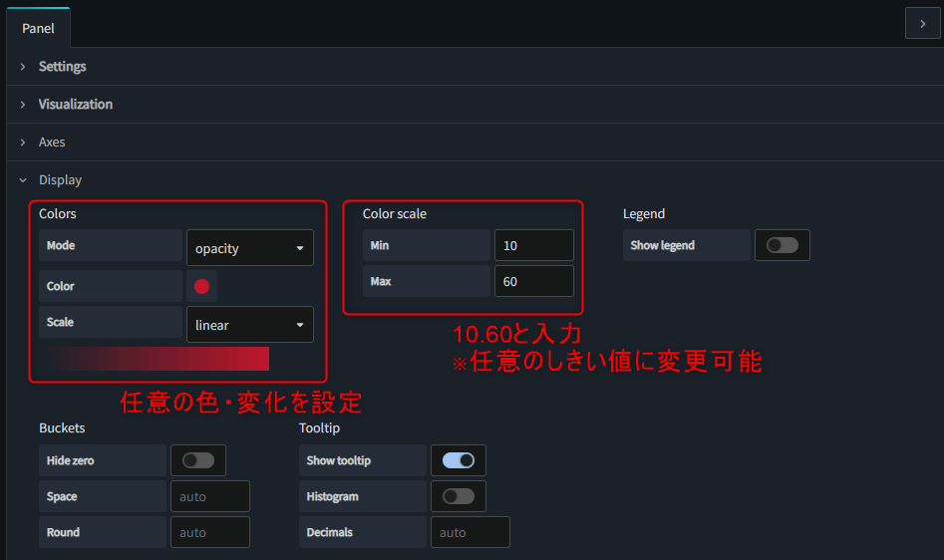
Task: Click the Color scale heading
Action: (x=395, y=213)
